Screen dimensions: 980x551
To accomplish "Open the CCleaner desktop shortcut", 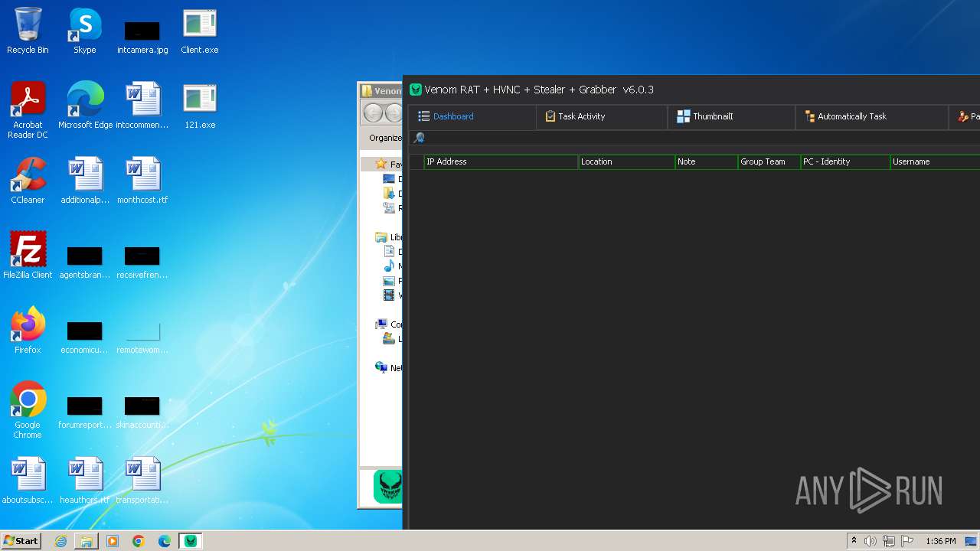I will coord(28,181).
